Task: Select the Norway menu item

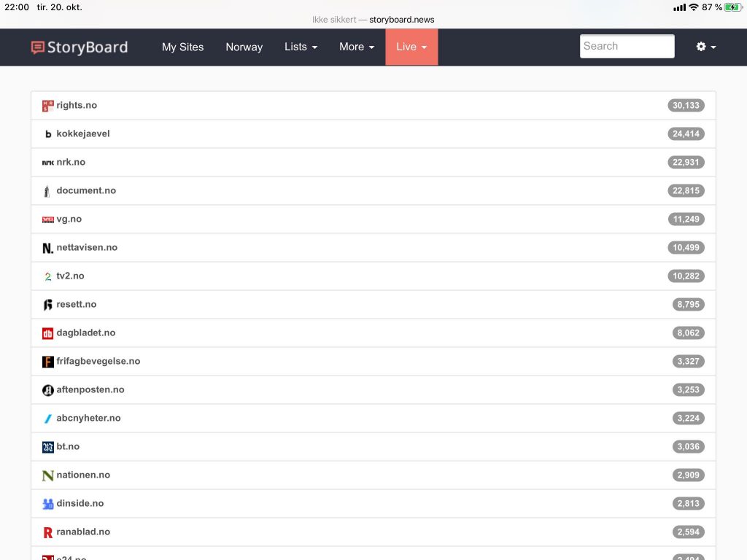Action: [244, 47]
